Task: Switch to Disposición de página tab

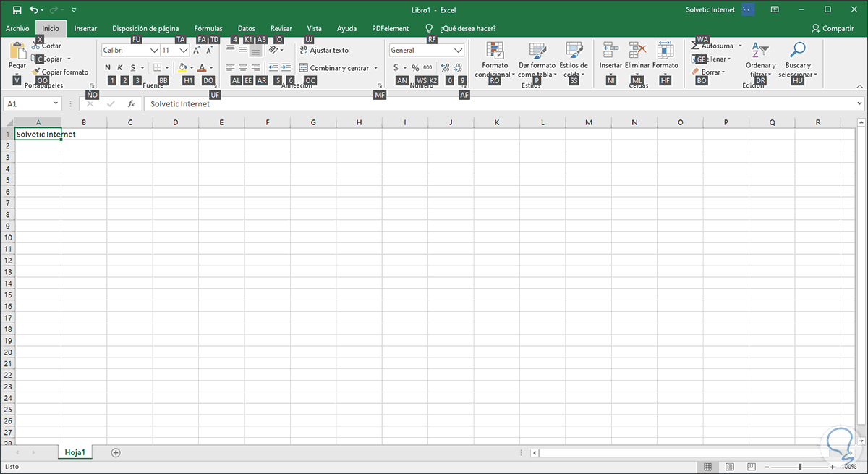Action: 145,28
